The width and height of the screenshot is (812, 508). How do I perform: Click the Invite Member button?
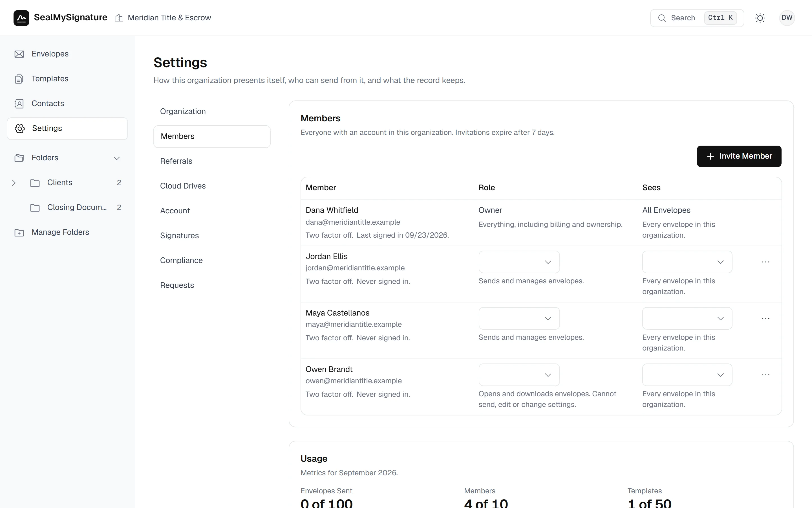[x=739, y=156]
